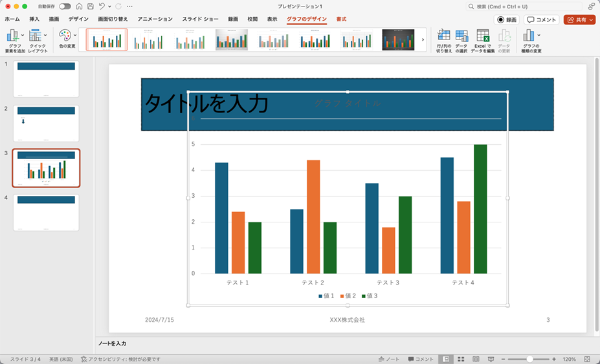Click the 値 2 legend entry

pyautogui.click(x=348, y=295)
